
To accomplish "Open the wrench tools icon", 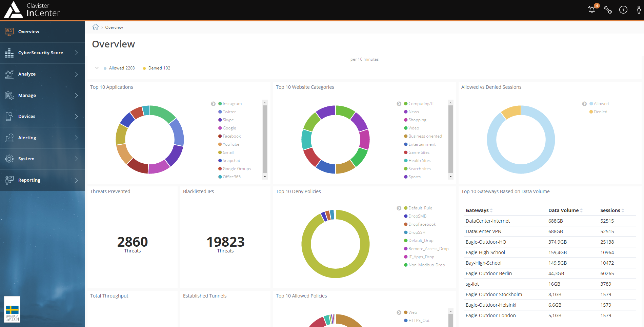I will click(x=608, y=10).
